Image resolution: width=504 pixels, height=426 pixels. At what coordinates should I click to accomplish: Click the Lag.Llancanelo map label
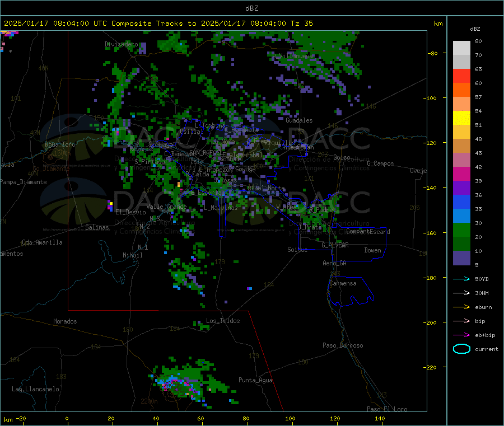coord(35,389)
